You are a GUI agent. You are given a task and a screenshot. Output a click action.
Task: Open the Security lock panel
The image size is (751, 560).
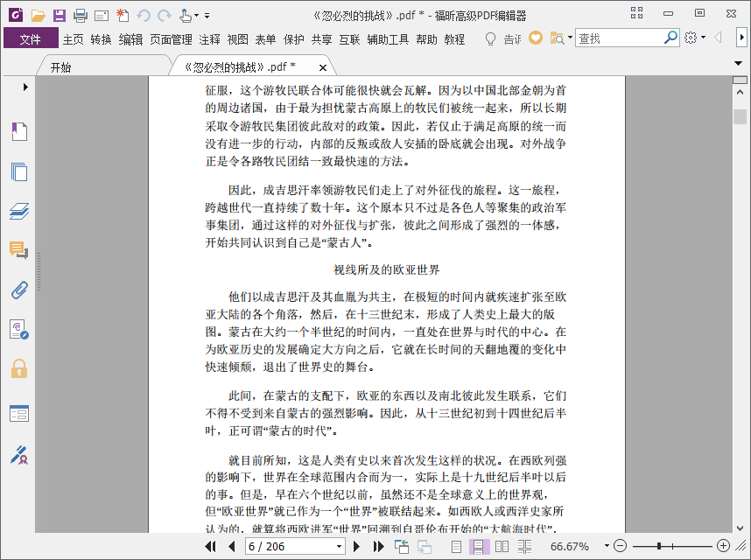pyautogui.click(x=19, y=368)
